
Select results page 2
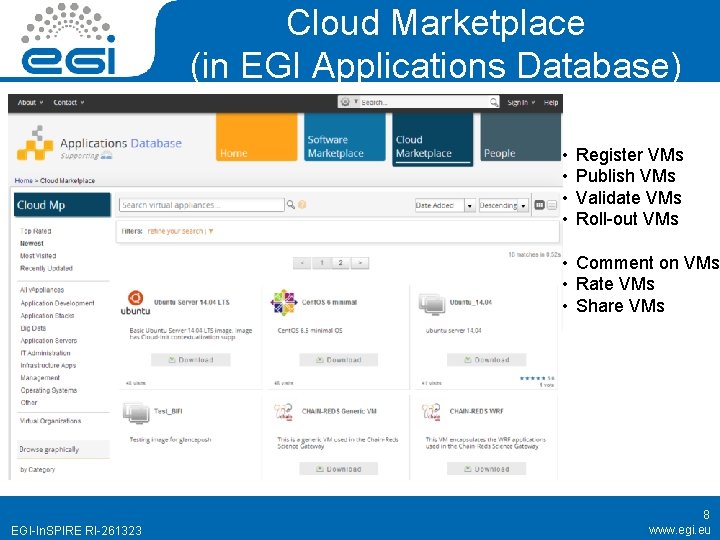click(x=340, y=263)
